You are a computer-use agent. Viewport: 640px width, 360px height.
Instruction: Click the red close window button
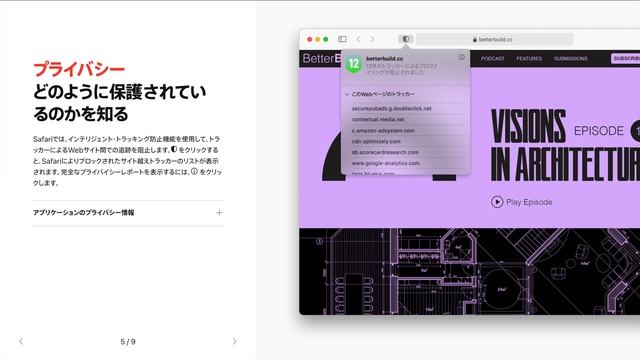coord(310,39)
